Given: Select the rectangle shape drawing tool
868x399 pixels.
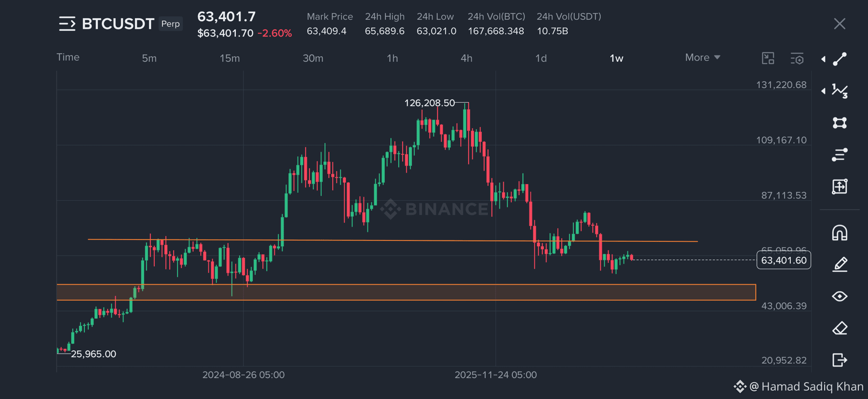Looking at the screenshot, I should pos(840,123).
